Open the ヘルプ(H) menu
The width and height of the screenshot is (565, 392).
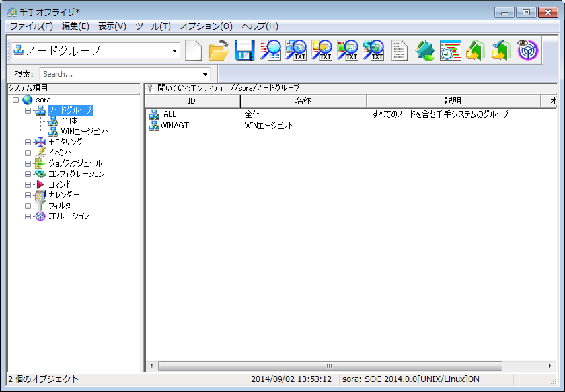point(260,26)
